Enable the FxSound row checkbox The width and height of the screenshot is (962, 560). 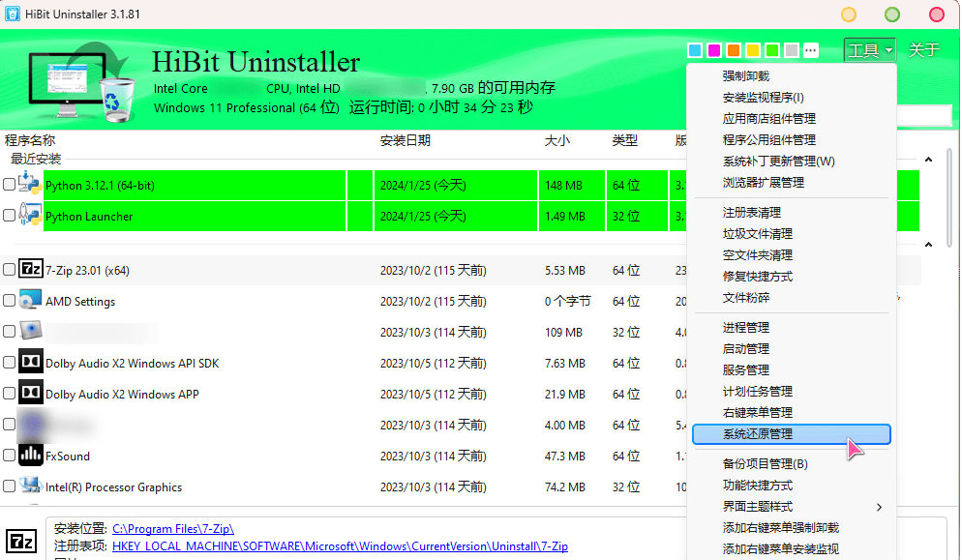(x=10, y=456)
